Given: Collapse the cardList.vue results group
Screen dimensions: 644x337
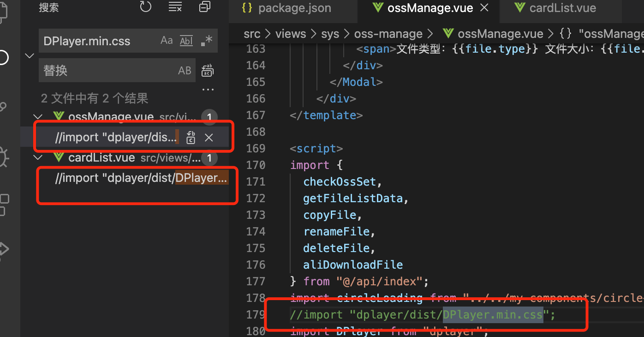Looking at the screenshot, I should pos(38,157).
